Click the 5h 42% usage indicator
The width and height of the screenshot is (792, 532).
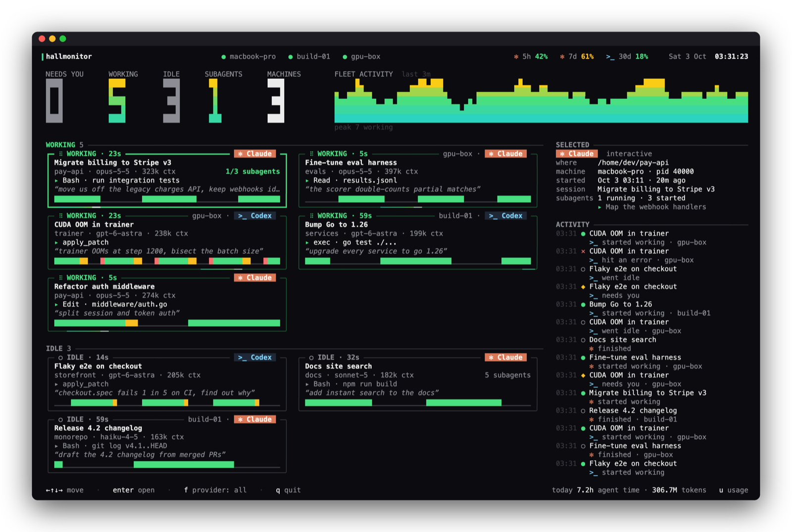click(x=531, y=56)
